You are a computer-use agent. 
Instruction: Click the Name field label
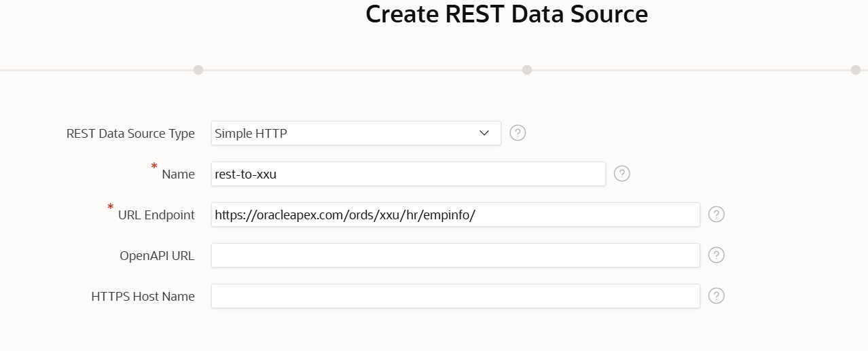[x=178, y=174]
